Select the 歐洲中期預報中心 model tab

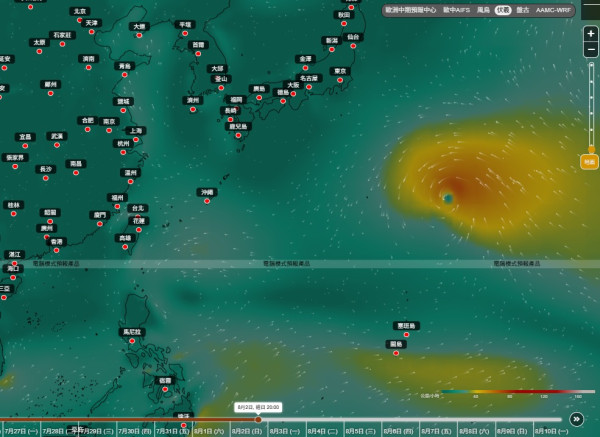coord(411,10)
